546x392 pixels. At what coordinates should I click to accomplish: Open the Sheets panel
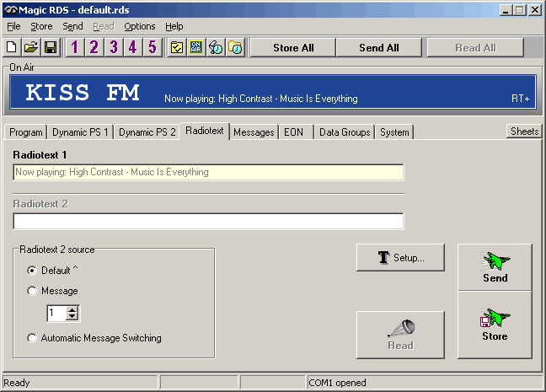click(524, 132)
